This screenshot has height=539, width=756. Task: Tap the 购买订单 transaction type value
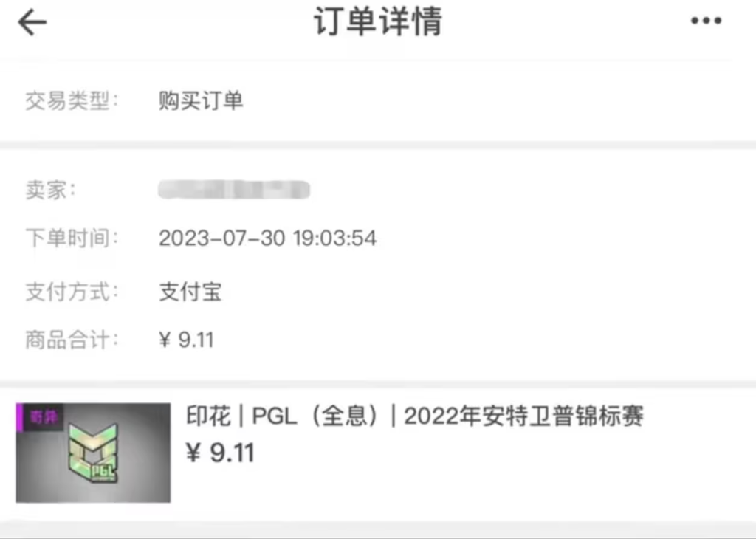[201, 100]
